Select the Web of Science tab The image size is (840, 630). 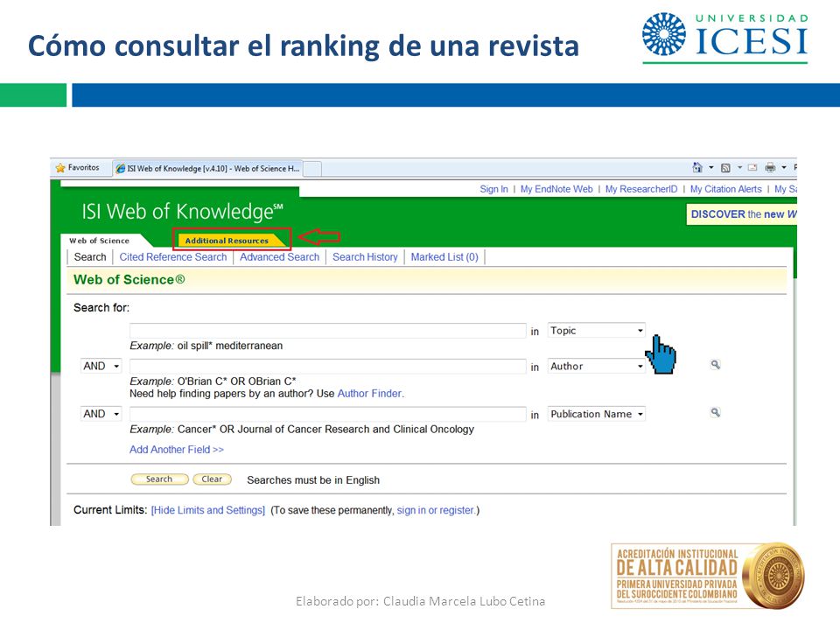100,241
